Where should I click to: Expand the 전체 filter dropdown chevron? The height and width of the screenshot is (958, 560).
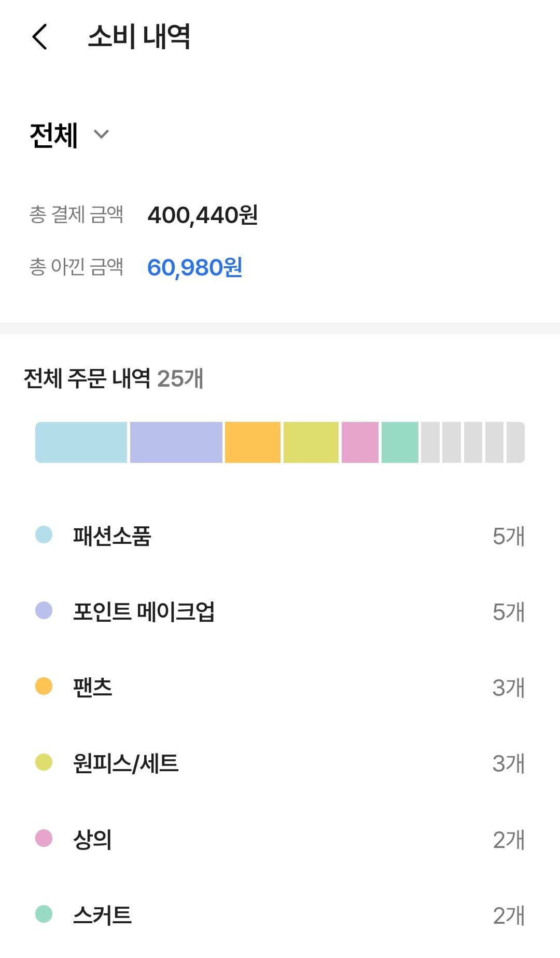[x=101, y=134]
